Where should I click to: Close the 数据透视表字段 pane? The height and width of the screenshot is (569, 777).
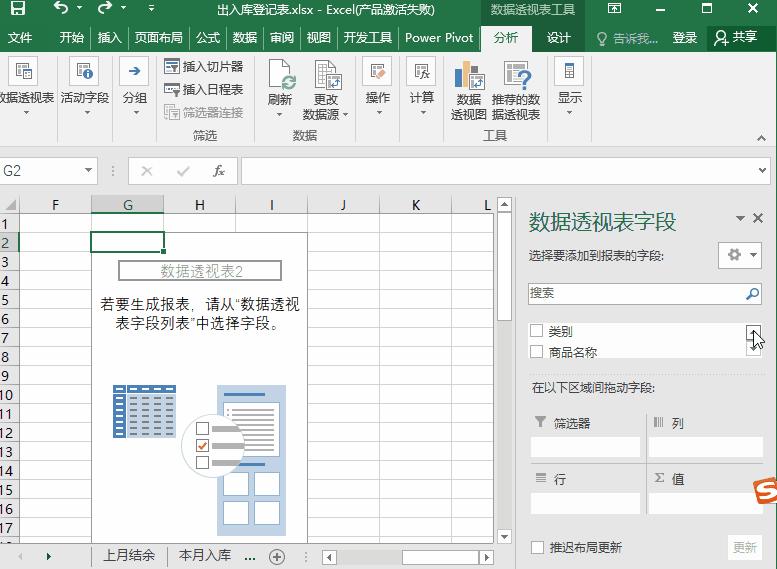(758, 218)
